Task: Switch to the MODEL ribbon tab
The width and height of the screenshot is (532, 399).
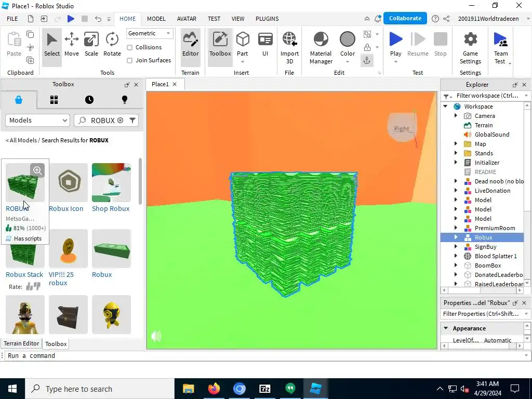Action: (156, 19)
